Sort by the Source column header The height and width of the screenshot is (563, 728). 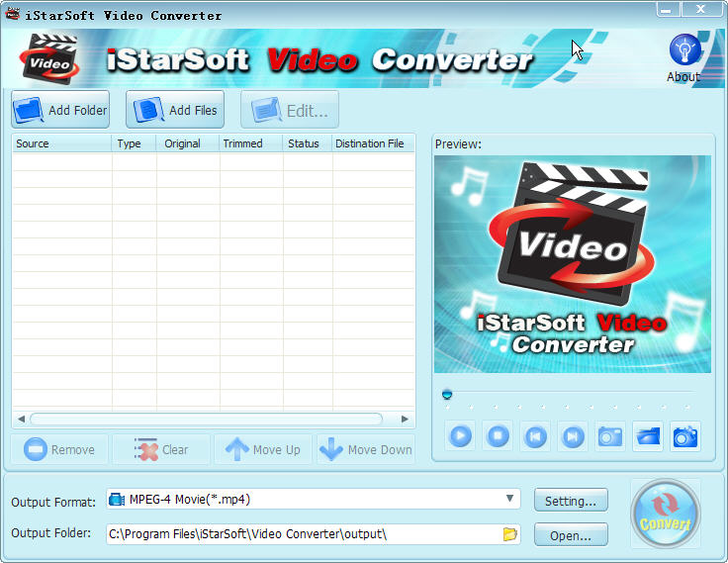point(61,143)
